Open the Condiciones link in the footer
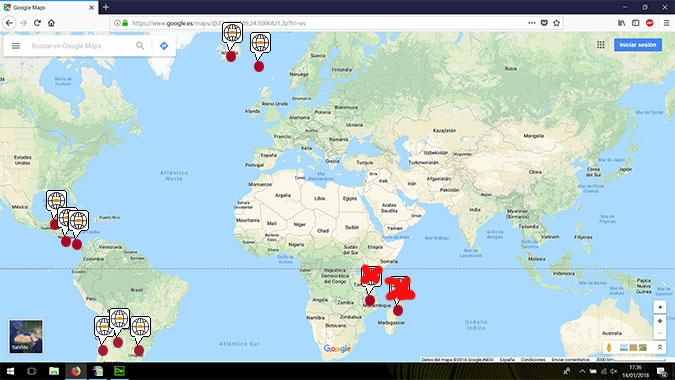The image size is (675, 380). click(x=533, y=359)
